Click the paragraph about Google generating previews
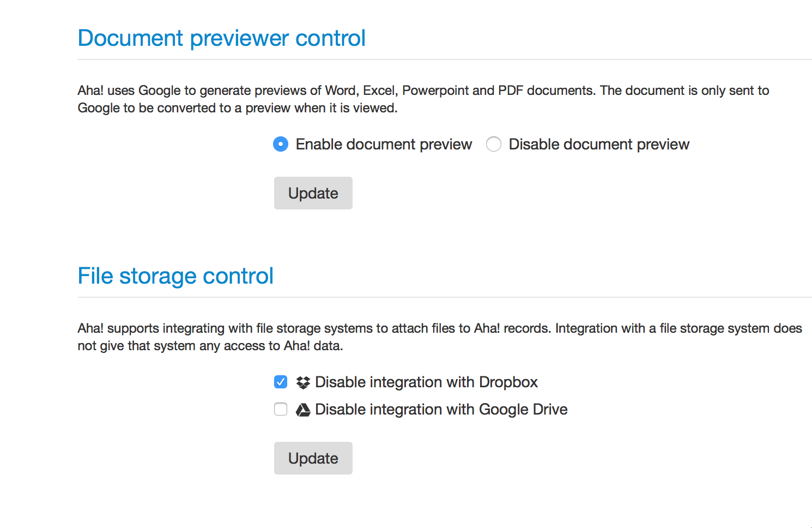This screenshot has height=528, width=812. (423, 99)
